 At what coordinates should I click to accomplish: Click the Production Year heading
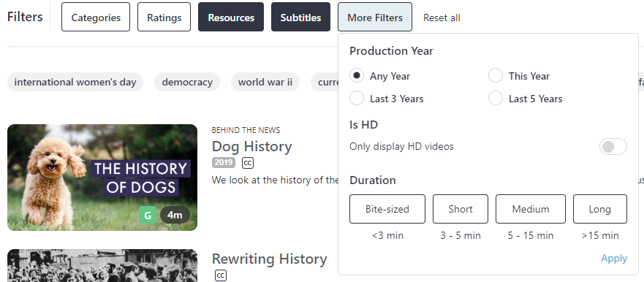tap(391, 51)
